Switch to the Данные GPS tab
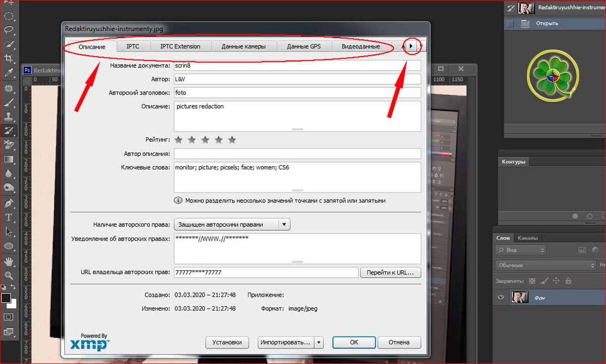This screenshot has height=364, width=606. (x=304, y=46)
